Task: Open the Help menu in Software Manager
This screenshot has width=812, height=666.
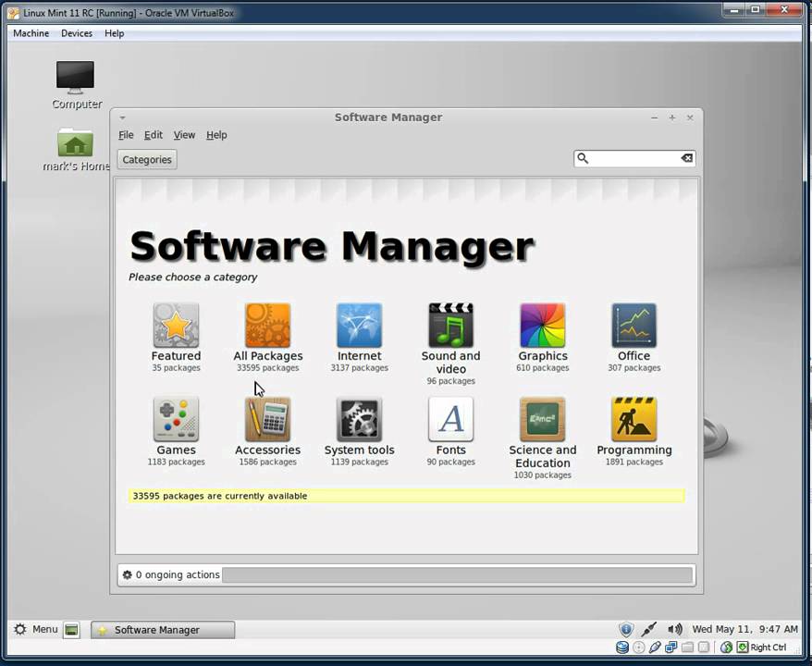Action: [216, 135]
